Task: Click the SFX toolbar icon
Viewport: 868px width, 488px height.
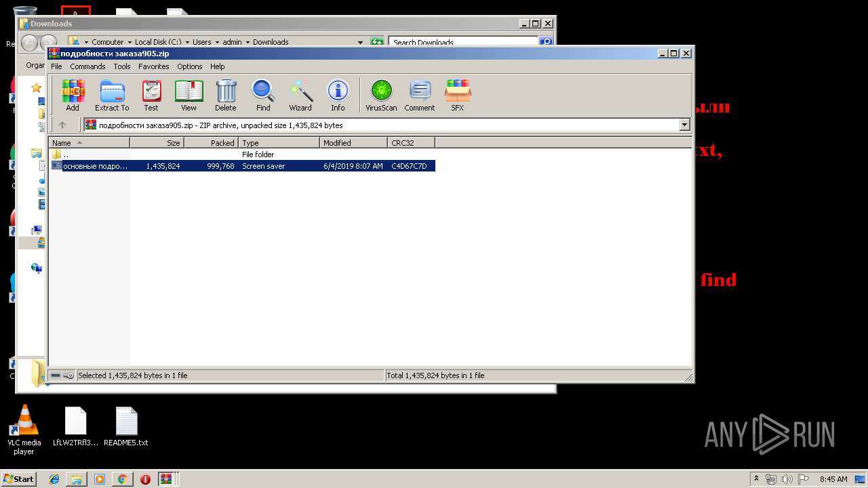Action: pos(458,96)
